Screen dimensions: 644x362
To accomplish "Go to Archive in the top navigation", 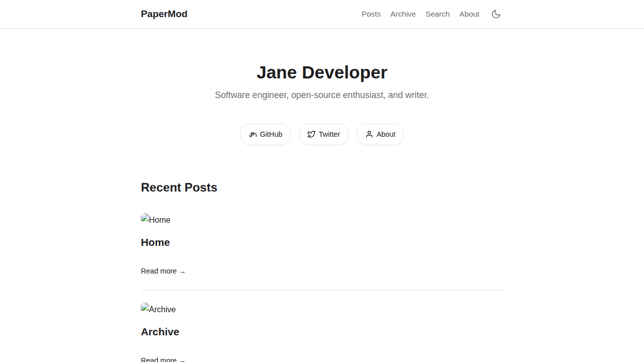I will click(x=403, y=14).
